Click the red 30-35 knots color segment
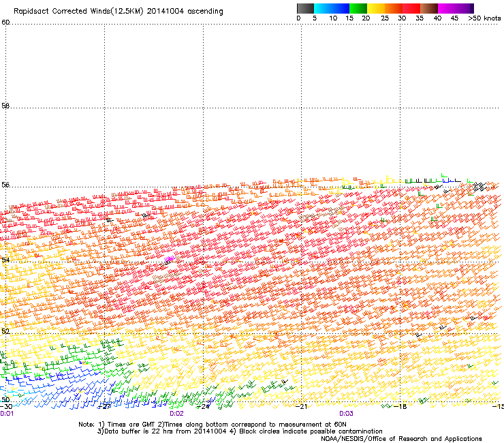 (411, 8)
